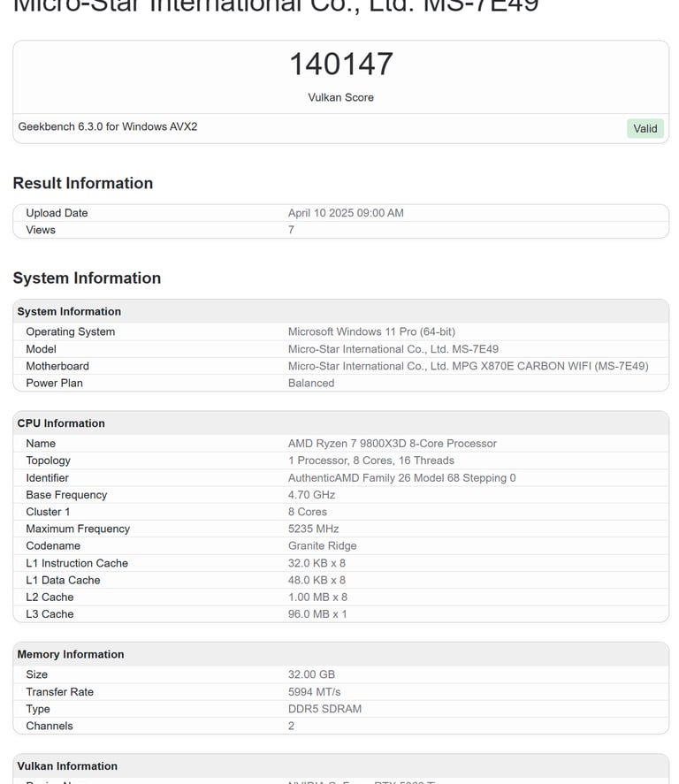Click the Maximum Frequency row label
Image resolution: width=679 pixels, height=784 pixels.
(78, 529)
